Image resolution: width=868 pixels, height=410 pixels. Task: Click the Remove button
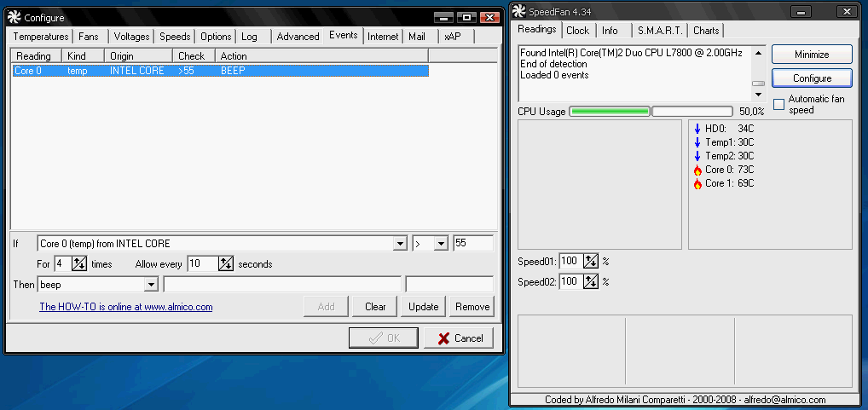click(472, 307)
